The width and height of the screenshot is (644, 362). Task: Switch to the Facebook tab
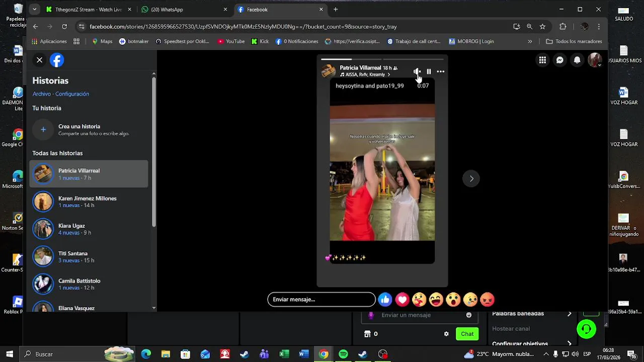[x=280, y=10]
